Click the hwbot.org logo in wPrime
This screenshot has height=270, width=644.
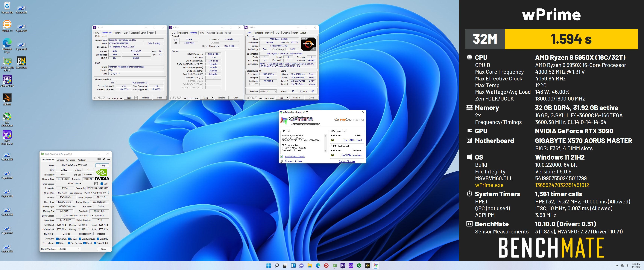(x=349, y=119)
